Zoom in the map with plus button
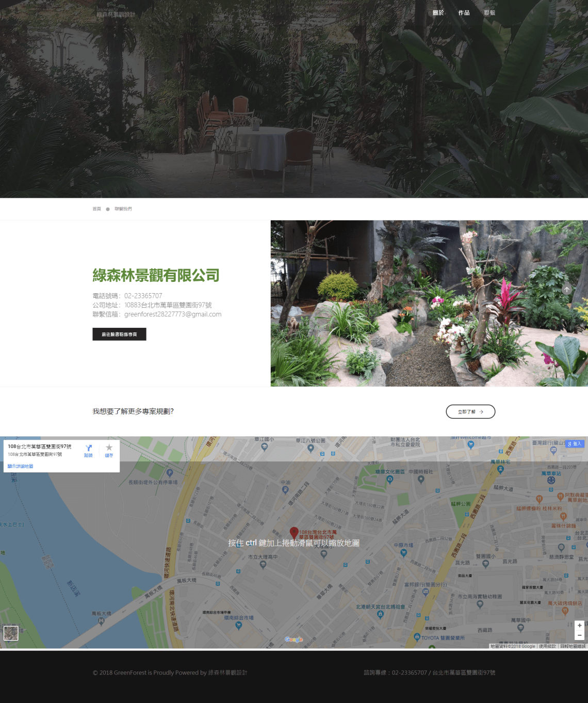 579,625
